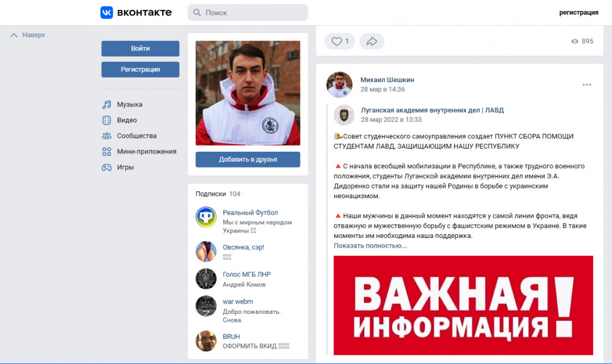
Task: Open the Реальный Футбол subscription
Action: [x=250, y=213]
